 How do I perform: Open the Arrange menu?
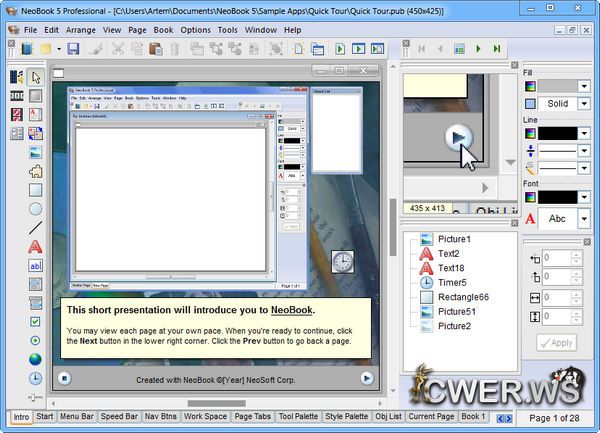coord(81,30)
